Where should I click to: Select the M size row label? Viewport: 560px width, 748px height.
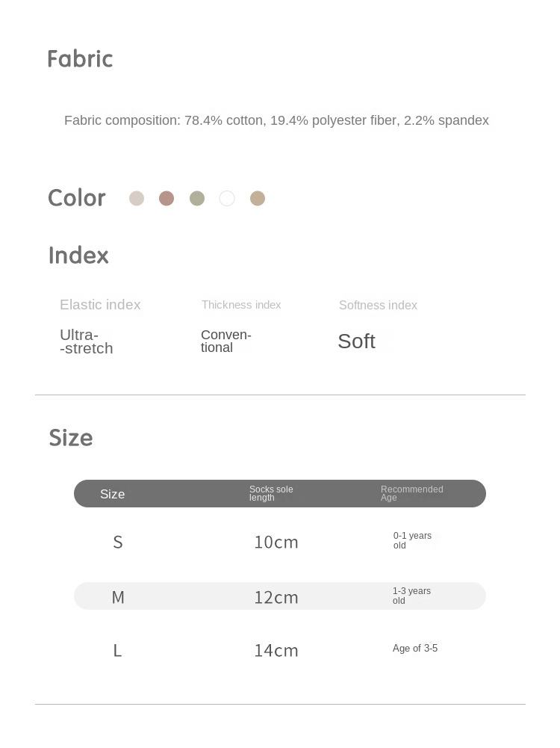pos(118,597)
